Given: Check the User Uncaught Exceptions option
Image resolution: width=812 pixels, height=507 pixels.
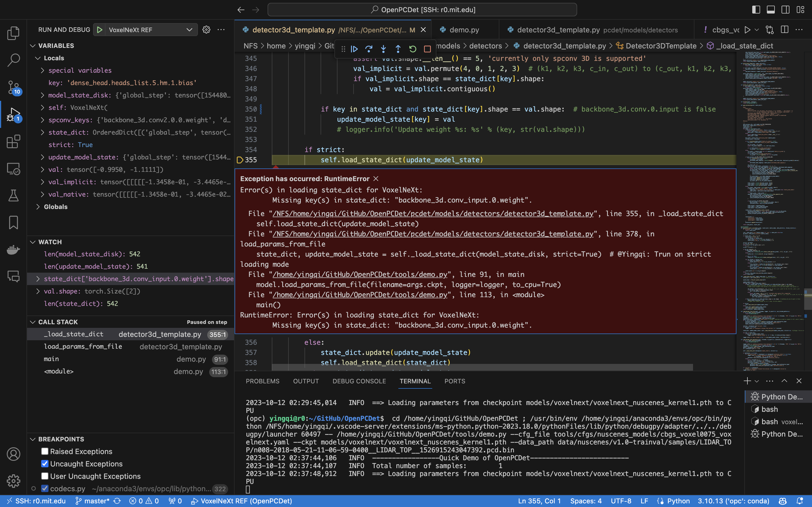Looking at the screenshot, I should click(x=45, y=476).
